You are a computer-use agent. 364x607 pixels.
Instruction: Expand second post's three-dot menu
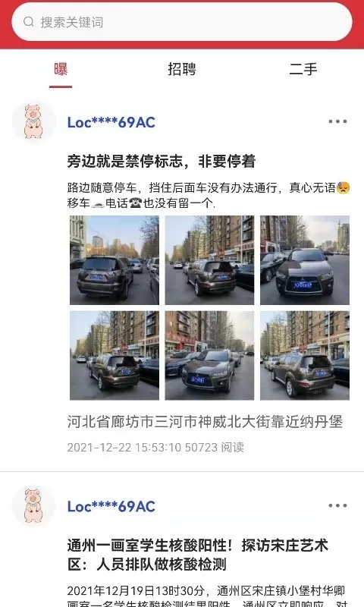337,505
